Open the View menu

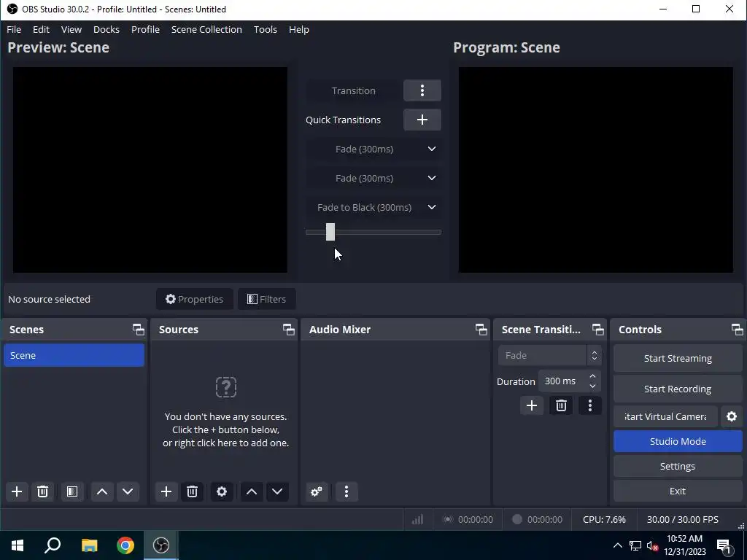tap(71, 29)
